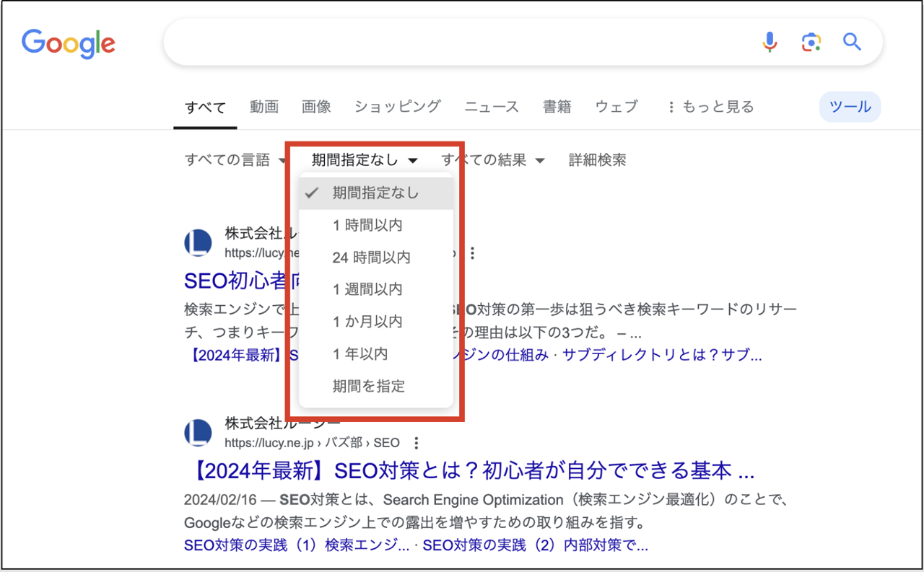The image size is (924, 572).
Task: Select 1 年以内 option
Action: (x=376, y=353)
